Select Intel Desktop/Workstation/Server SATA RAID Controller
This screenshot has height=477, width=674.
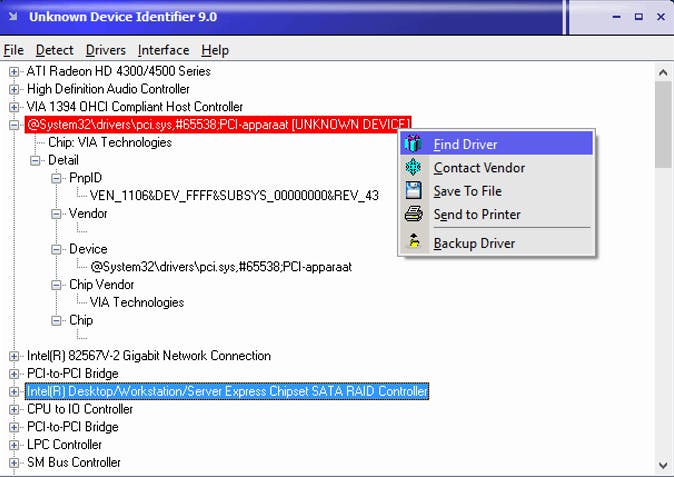pyautogui.click(x=227, y=391)
